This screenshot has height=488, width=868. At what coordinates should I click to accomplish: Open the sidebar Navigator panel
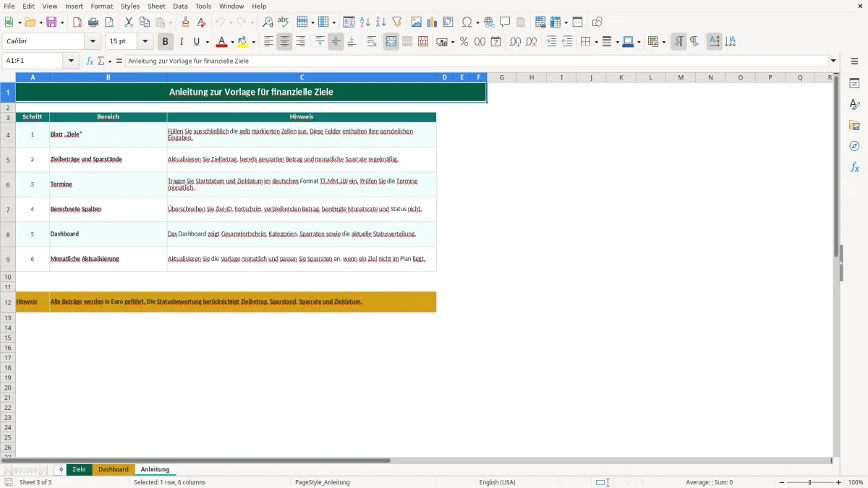pos(854,146)
